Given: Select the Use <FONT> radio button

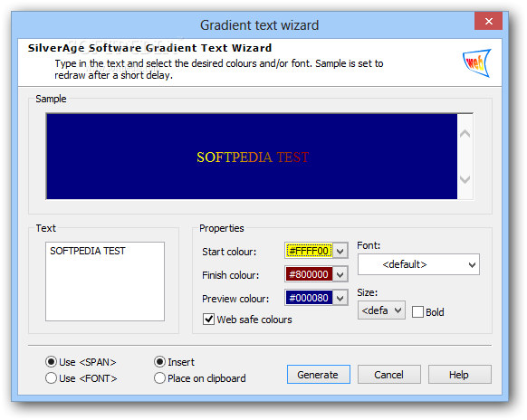Looking at the screenshot, I should click(x=51, y=378).
